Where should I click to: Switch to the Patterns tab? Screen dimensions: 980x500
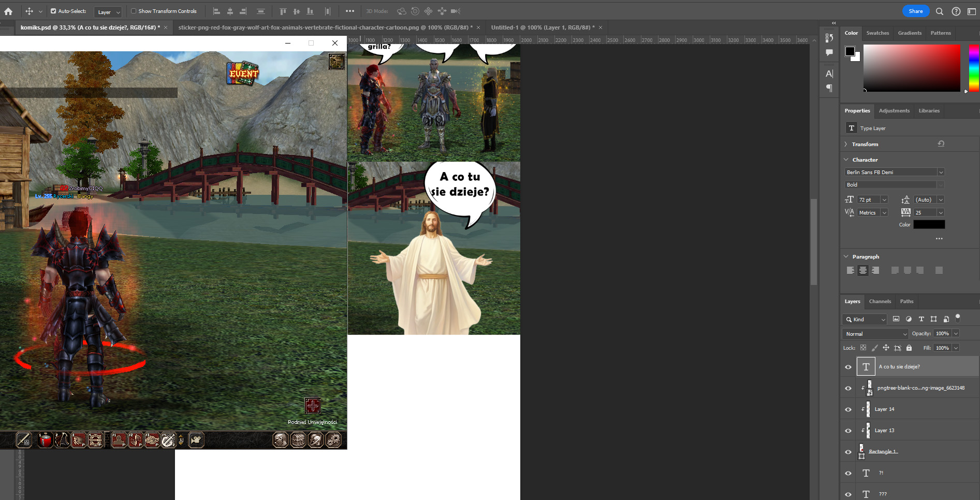click(941, 33)
